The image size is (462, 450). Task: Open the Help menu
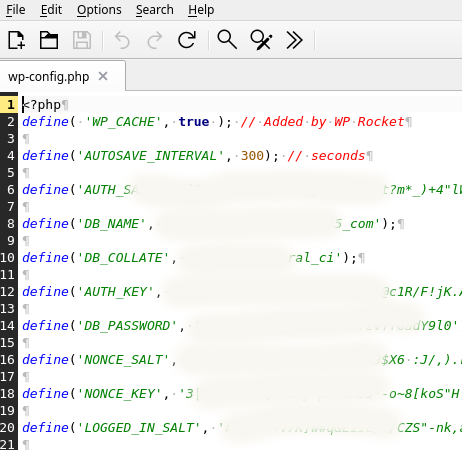point(201,10)
